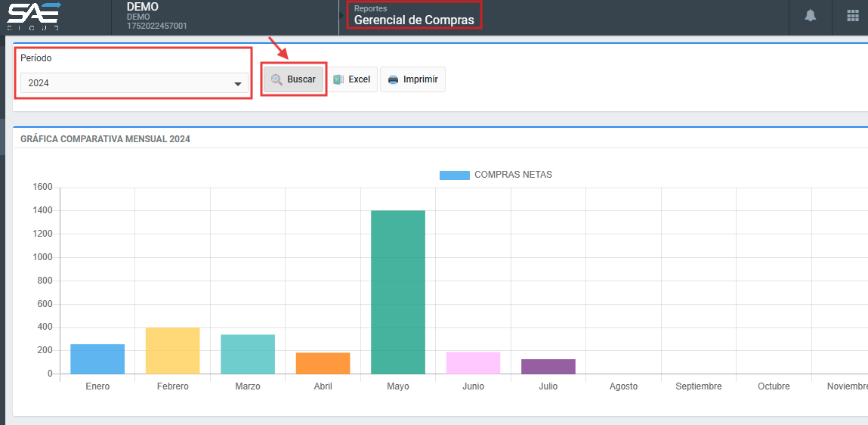
Task: Choose the orange Abril bar
Action: (x=323, y=363)
